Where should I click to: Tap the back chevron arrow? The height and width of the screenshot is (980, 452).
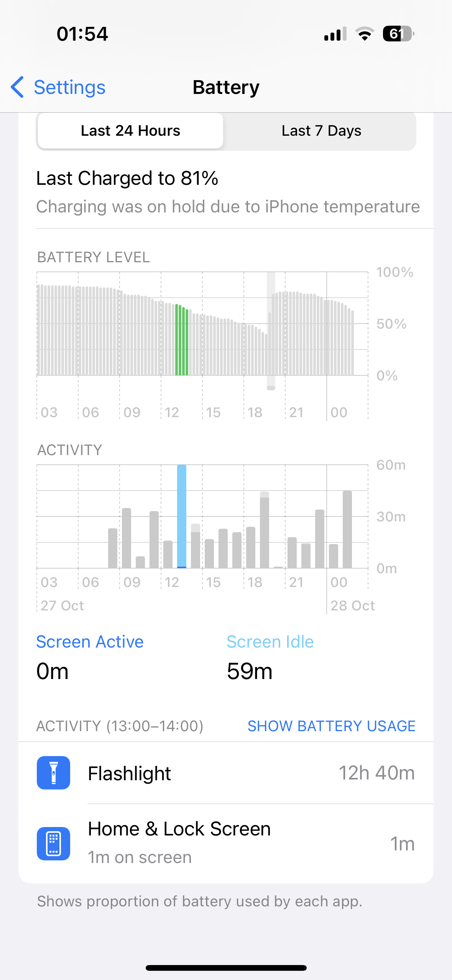17,87
